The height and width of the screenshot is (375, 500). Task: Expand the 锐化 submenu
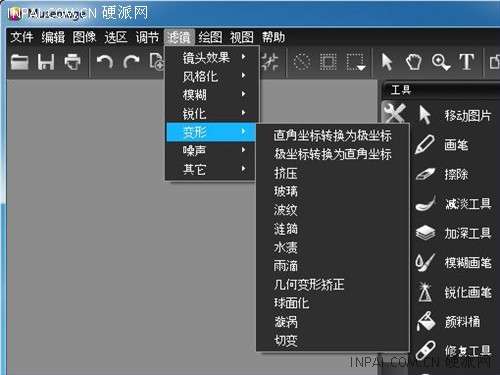(x=212, y=114)
